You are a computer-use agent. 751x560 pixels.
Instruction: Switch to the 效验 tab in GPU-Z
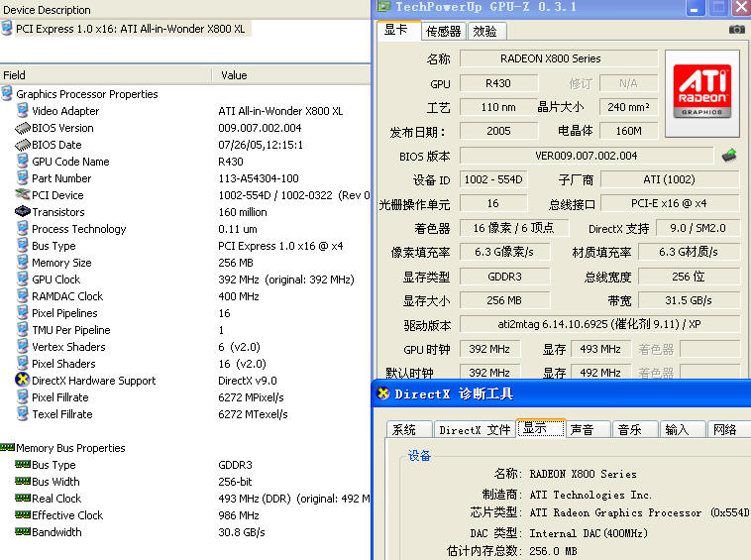point(485,31)
